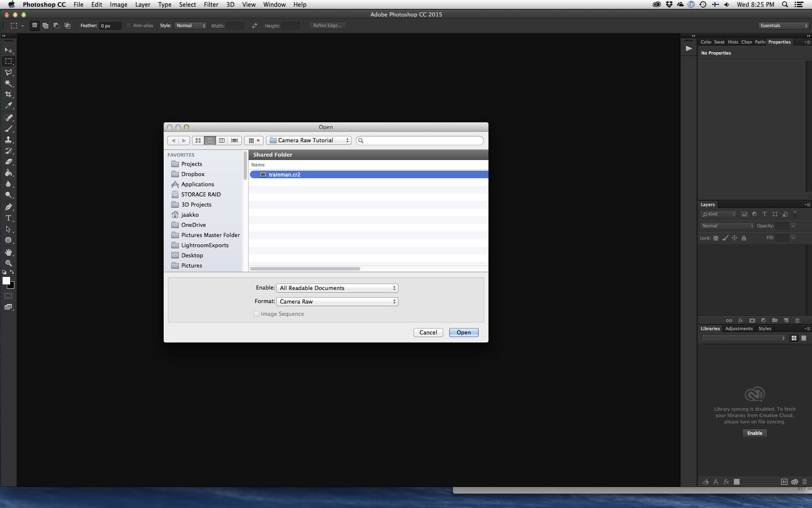Select the Clone Stamp tool
The image size is (812, 508).
click(x=8, y=140)
